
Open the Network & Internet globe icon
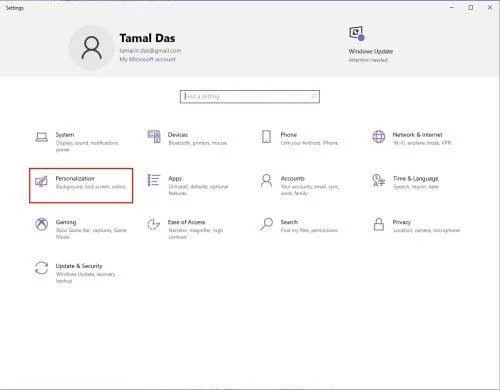379,137
